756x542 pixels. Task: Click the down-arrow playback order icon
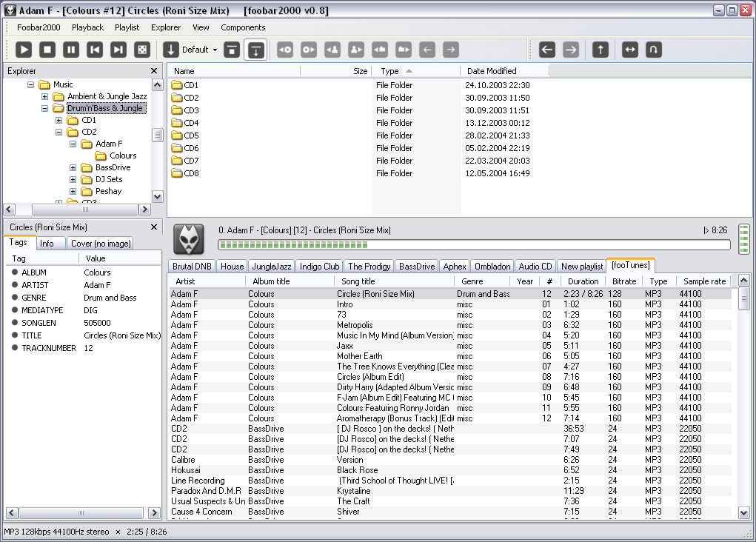coord(170,50)
